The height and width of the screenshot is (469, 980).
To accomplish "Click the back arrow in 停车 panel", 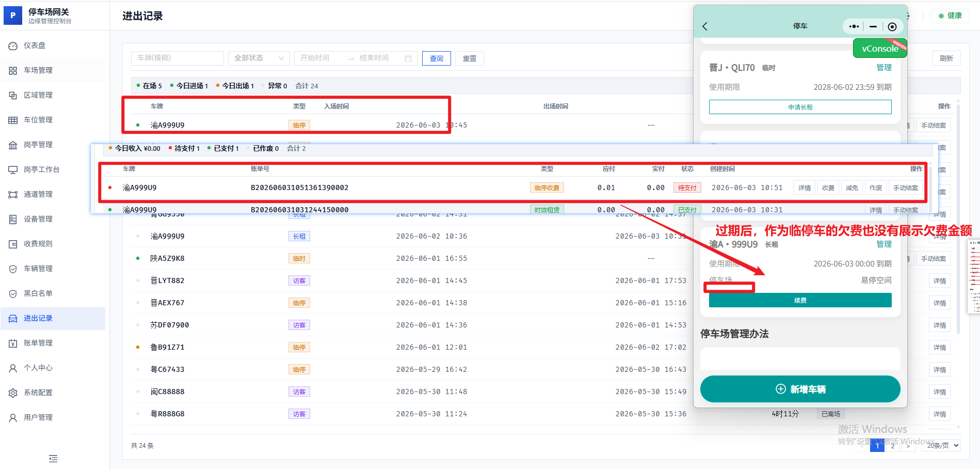I will (x=705, y=26).
